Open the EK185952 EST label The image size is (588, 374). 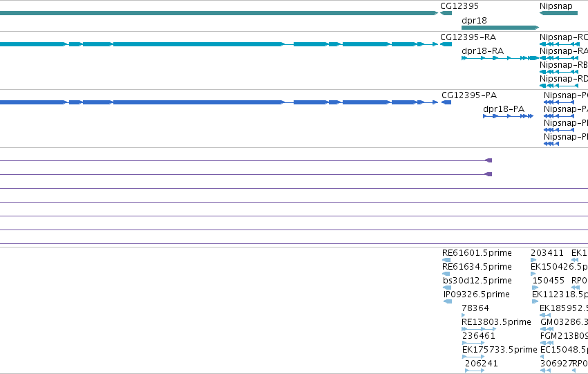pyautogui.click(x=564, y=308)
